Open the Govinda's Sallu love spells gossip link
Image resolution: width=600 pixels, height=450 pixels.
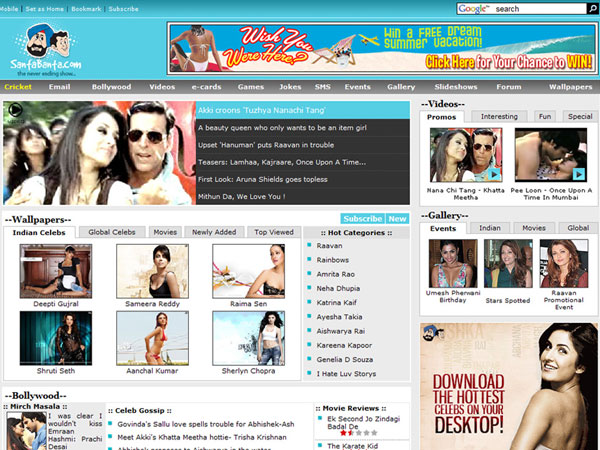click(x=206, y=424)
